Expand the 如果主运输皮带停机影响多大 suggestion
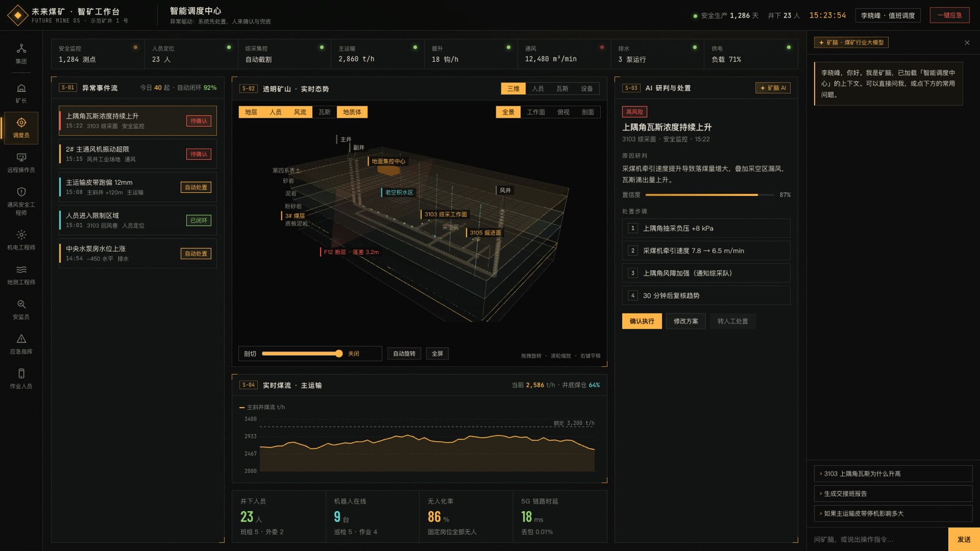This screenshot has height=551, width=980. click(x=893, y=514)
